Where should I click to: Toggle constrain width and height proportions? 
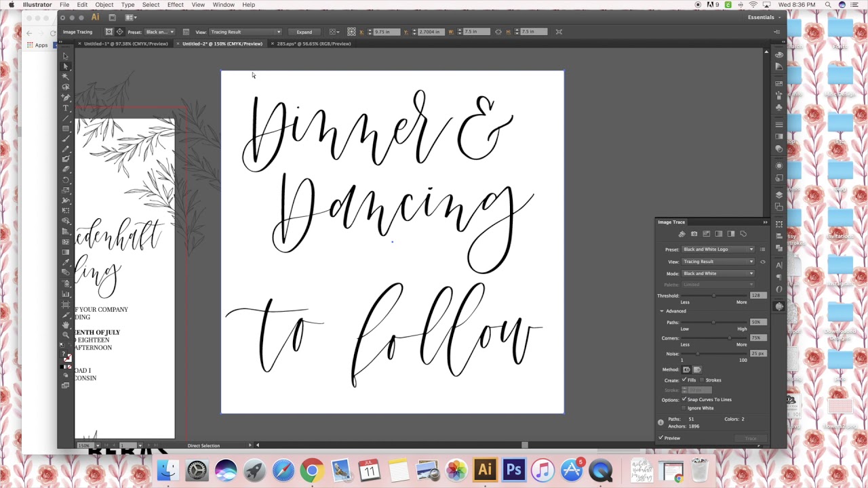pyautogui.click(x=498, y=32)
